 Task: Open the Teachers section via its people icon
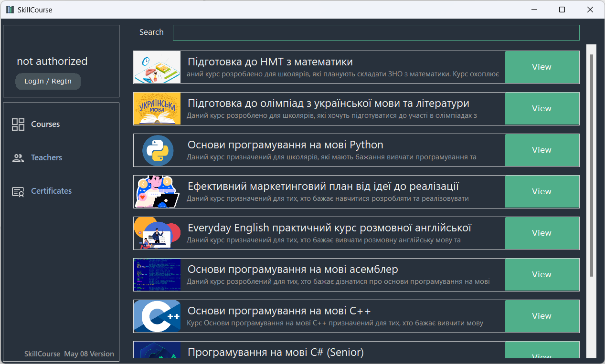coord(18,157)
